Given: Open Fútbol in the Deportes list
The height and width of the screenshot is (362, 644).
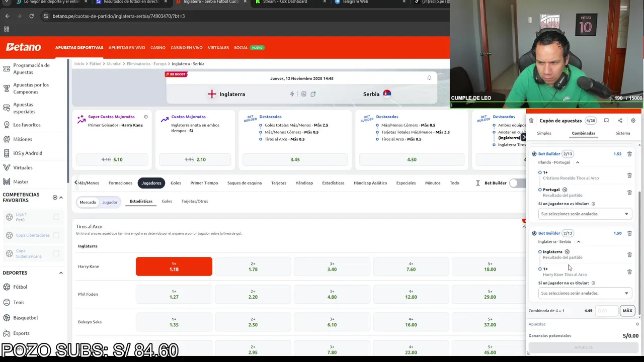Looking at the screenshot, I should pos(20,287).
